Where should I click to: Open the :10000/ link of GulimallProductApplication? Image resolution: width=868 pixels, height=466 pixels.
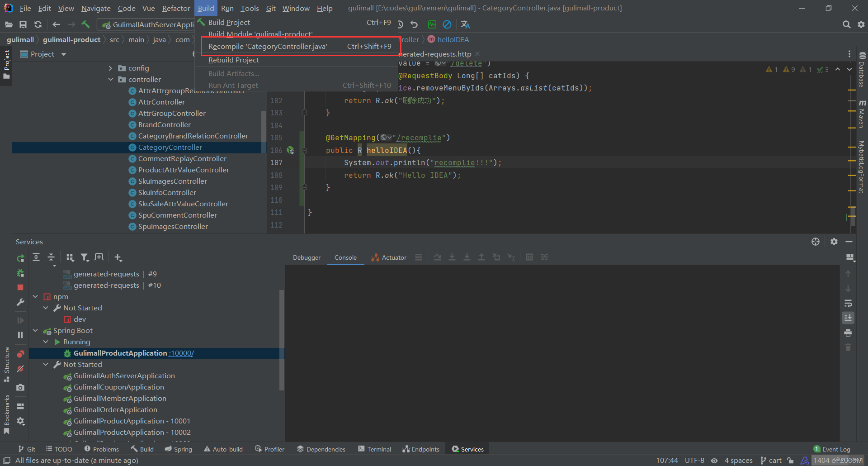click(181, 353)
